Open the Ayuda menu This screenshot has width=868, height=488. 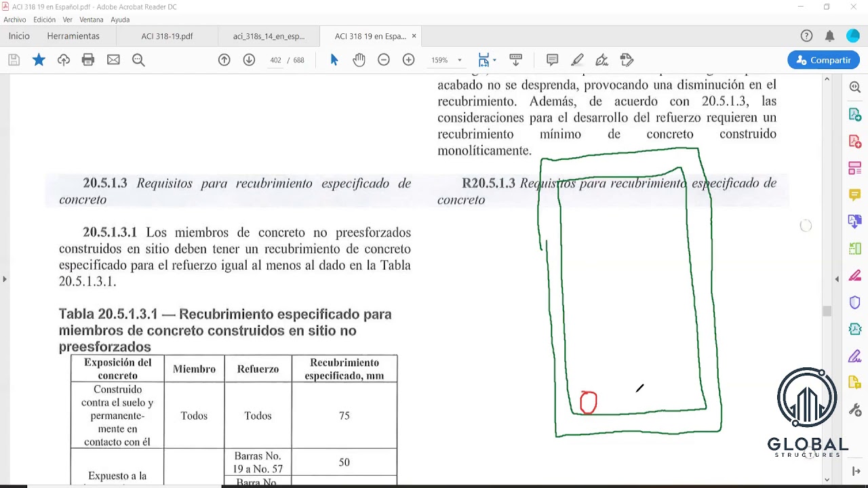pyautogui.click(x=120, y=20)
